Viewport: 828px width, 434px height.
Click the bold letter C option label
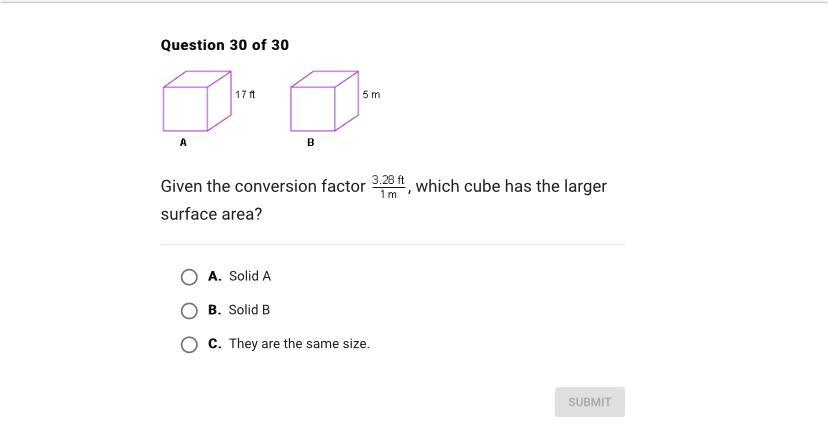point(214,344)
